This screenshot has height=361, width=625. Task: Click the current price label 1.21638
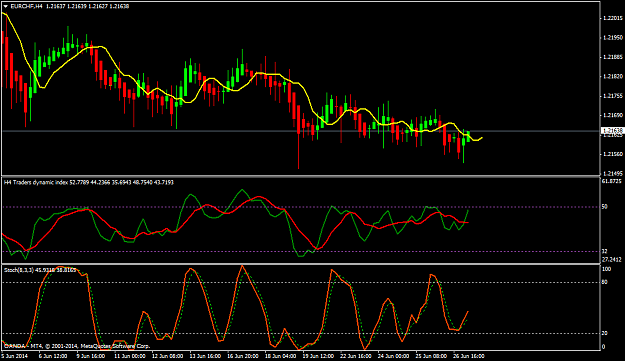[x=613, y=131]
